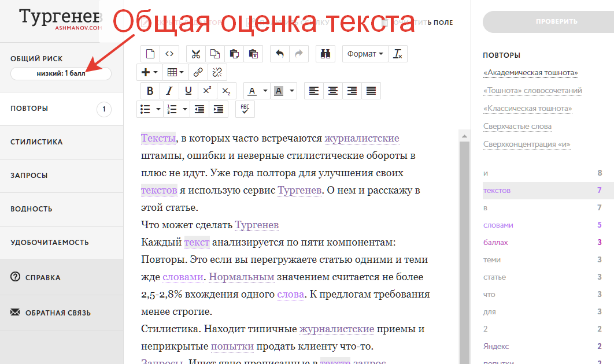Click the New document icon
The width and height of the screenshot is (614, 364).
click(150, 54)
